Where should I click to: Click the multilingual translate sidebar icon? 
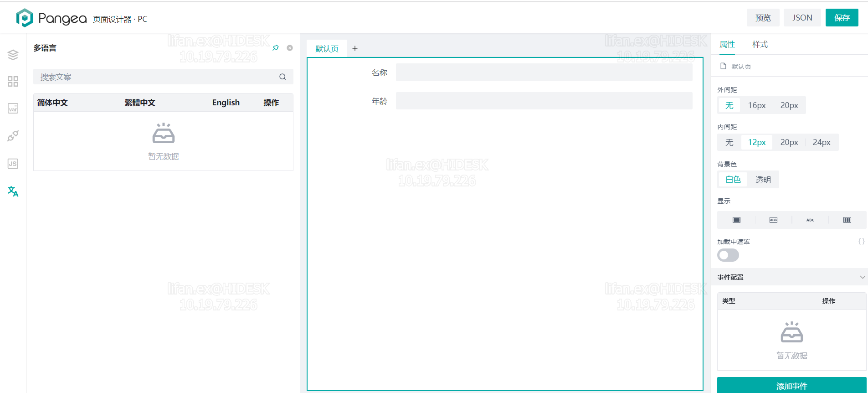point(13,191)
